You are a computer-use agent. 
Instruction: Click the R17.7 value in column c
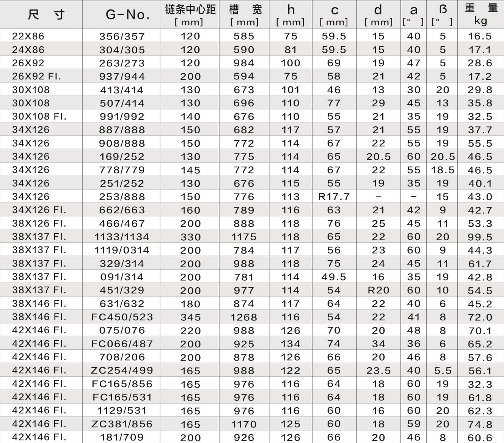(x=334, y=197)
